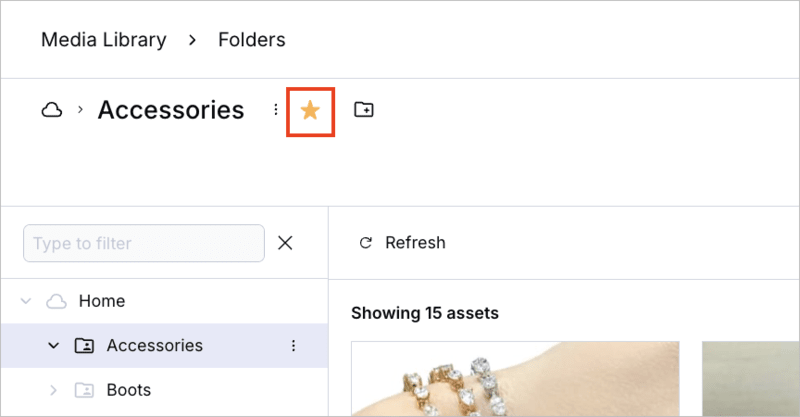Clear the folder filter with X
Screen dimensions: 800x417
[285, 243]
